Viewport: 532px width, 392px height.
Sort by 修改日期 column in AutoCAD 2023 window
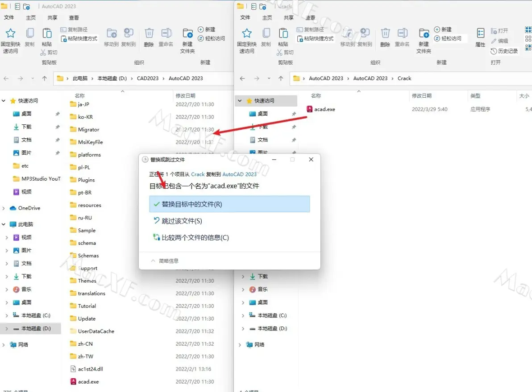pyautogui.click(x=185, y=95)
